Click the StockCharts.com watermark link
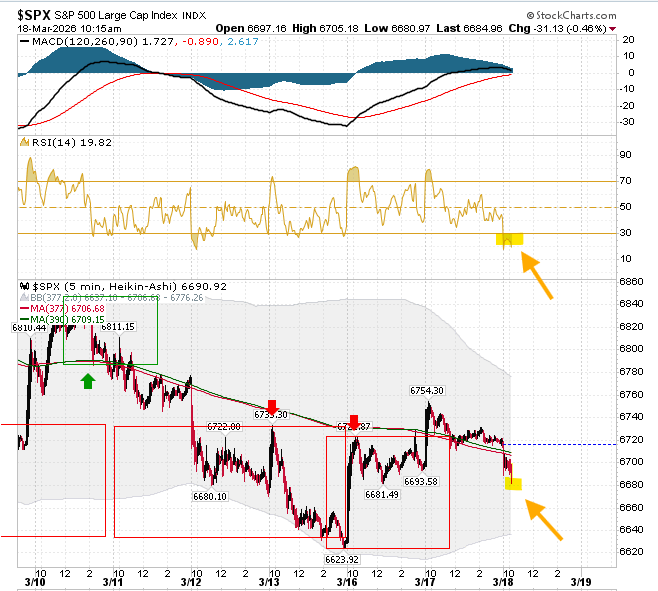The width and height of the screenshot is (658, 591). tap(572, 16)
